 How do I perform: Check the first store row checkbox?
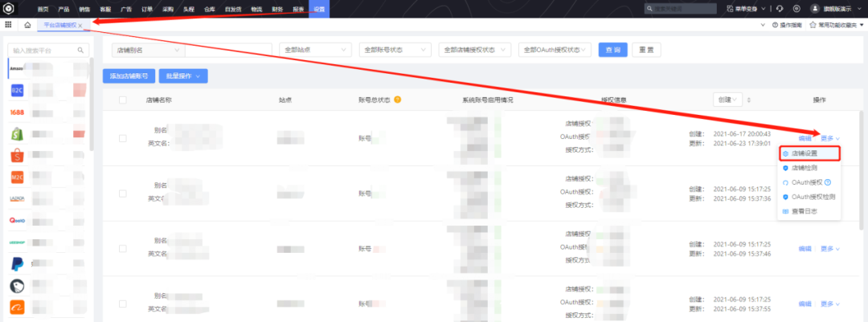click(x=123, y=138)
